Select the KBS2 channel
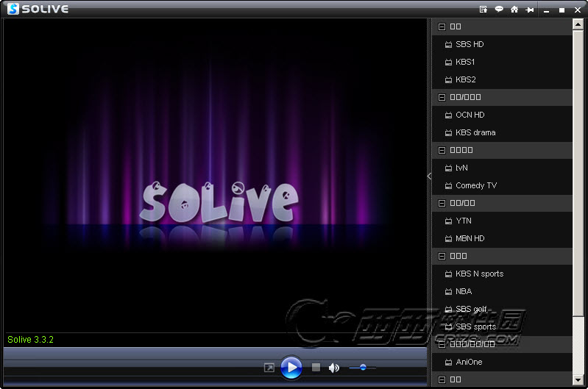Viewport: 588px width, 389px height. coord(502,79)
